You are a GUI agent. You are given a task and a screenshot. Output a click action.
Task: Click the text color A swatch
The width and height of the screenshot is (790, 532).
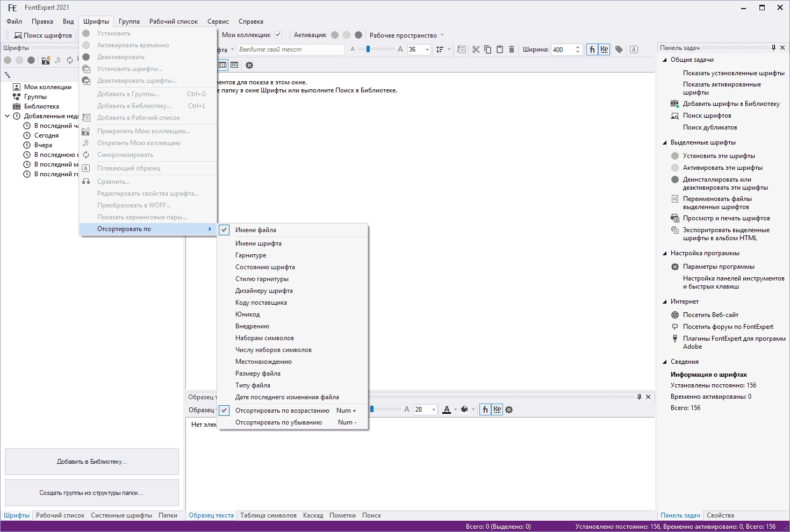coord(447,409)
